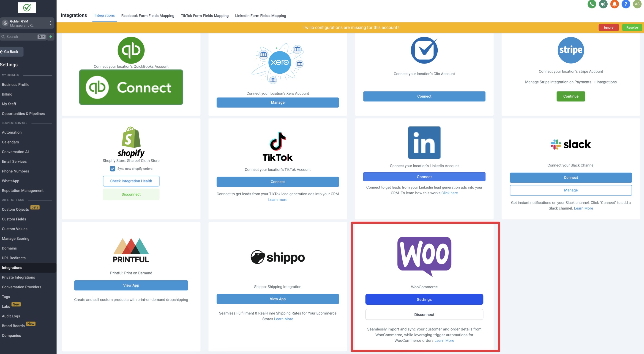644x354 pixels.
Task: Click the QuickBooks green Connect image button
Action: (x=131, y=87)
